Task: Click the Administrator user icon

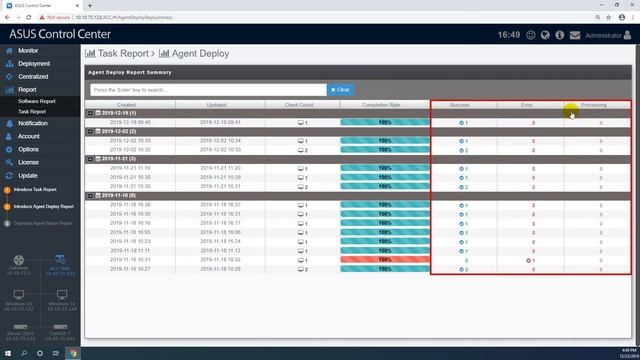Action: 627,35
